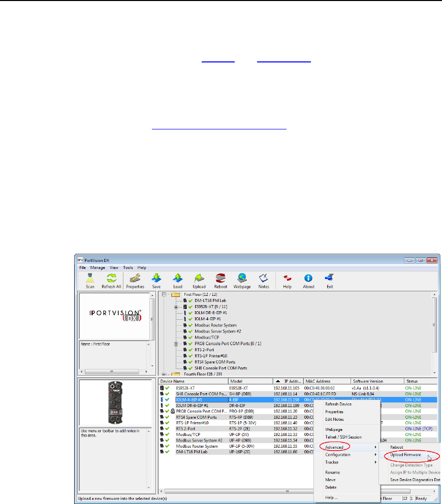Click the Refresh All toolbar icon

[111, 281]
